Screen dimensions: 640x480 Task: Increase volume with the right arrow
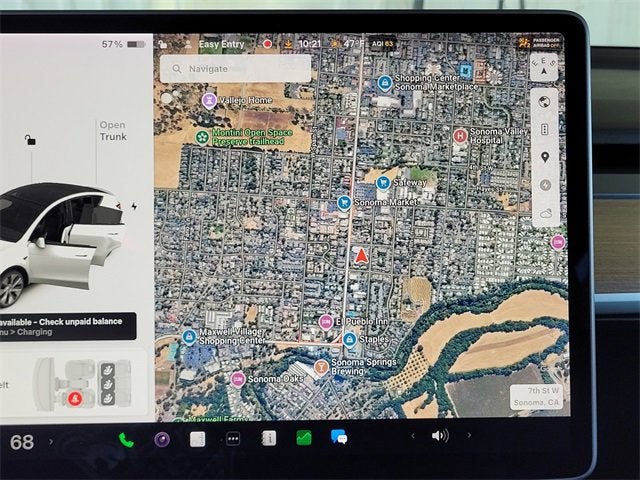pyautogui.click(x=468, y=436)
